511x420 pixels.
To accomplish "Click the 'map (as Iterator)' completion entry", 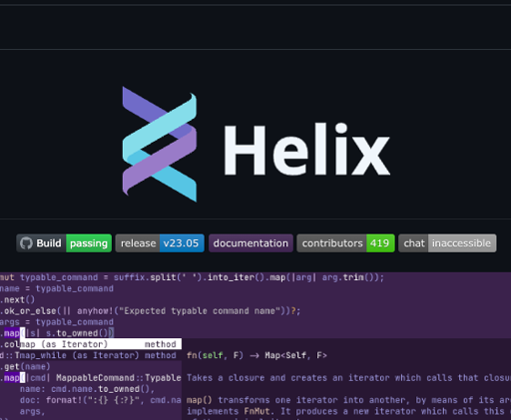I will coord(101,344).
